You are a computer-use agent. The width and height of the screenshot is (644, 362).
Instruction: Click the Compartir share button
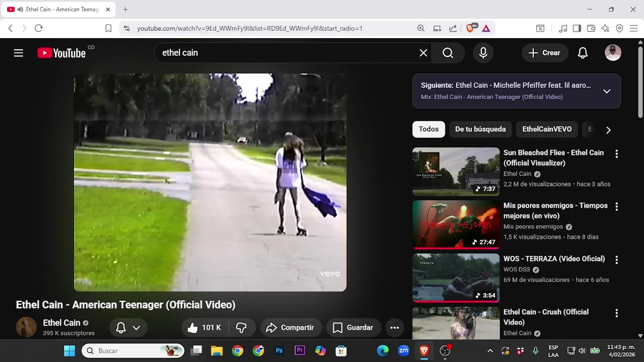click(290, 328)
